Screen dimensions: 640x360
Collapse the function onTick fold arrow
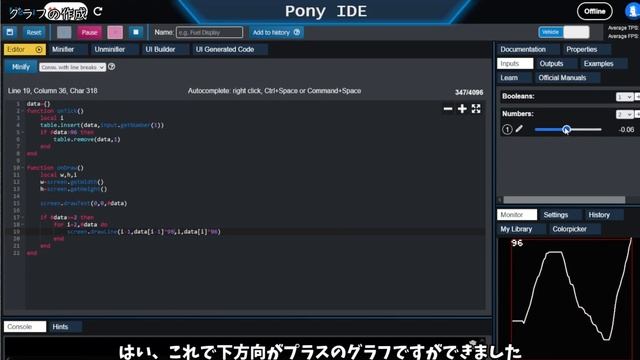point(23,111)
